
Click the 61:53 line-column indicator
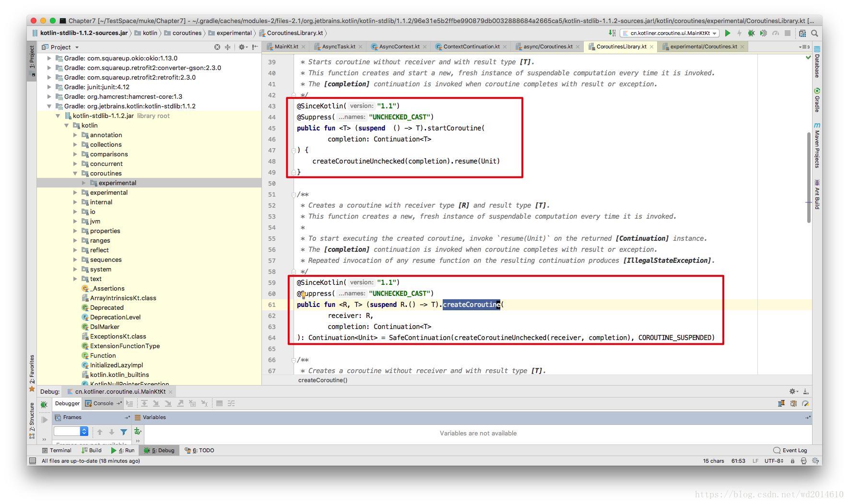pos(738,461)
